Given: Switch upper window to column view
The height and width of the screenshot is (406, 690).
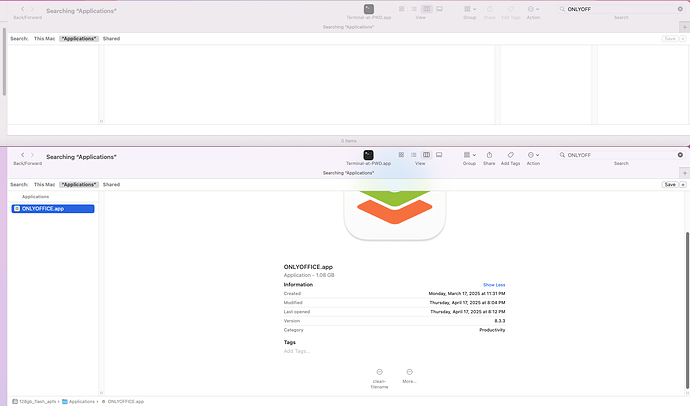Looking at the screenshot, I should (427, 9).
